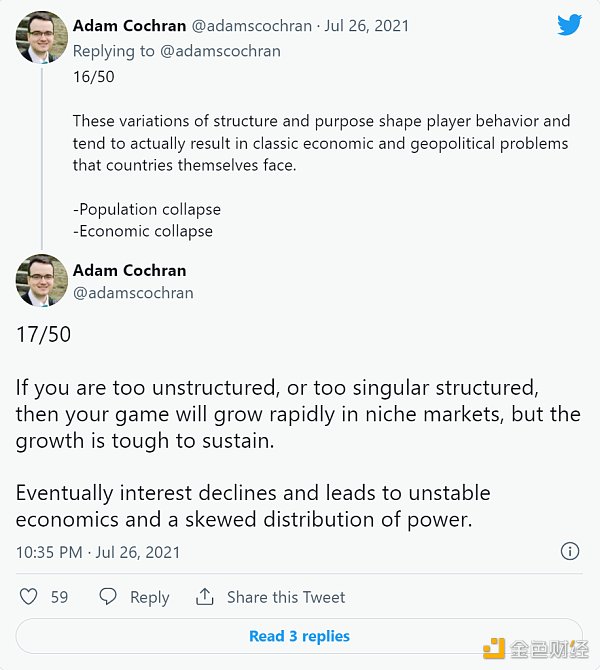Screen dimensions: 600x670
Task: Click the 16/50 tweet body text
Action: point(320,143)
